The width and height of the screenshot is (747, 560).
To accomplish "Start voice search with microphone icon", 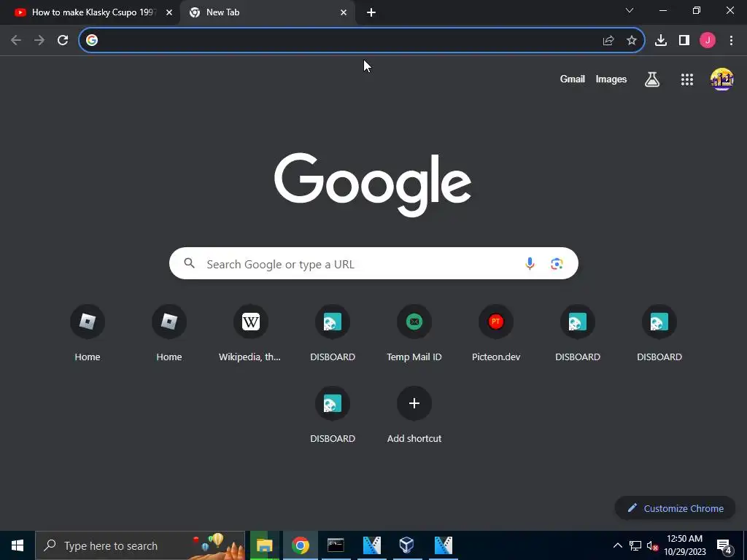I will pos(530,263).
